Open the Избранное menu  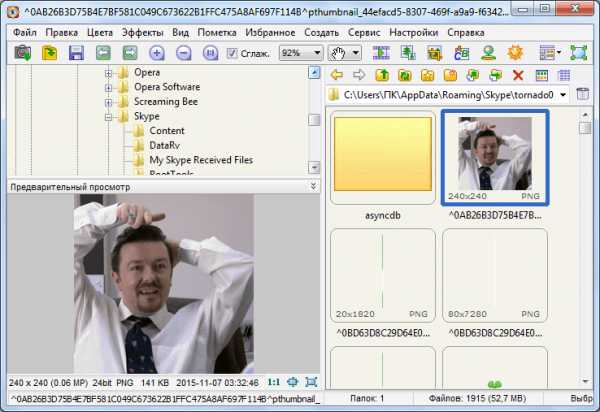[270, 33]
